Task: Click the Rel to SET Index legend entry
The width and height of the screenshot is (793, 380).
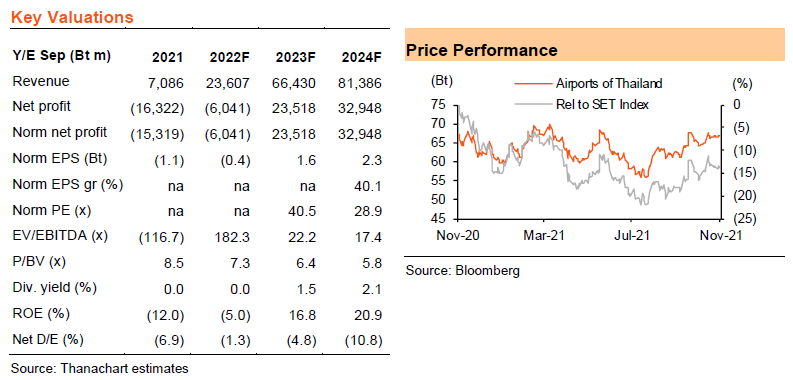Action: pos(582,105)
